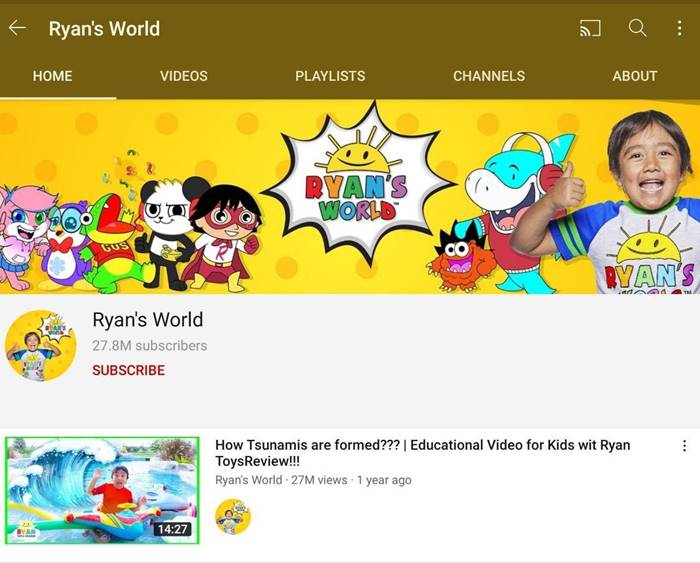Tap the Cast to device icon
Image resolution: width=700 pixels, height=563 pixels.
point(590,28)
